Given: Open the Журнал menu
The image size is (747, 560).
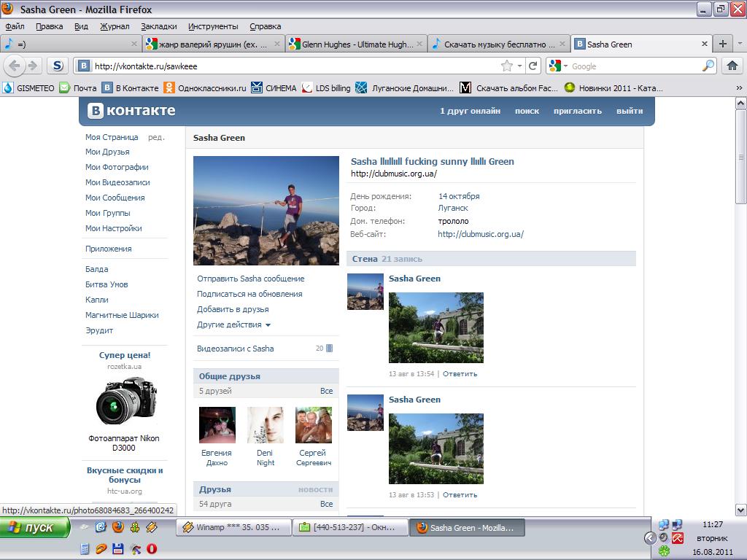Looking at the screenshot, I should (115, 26).
